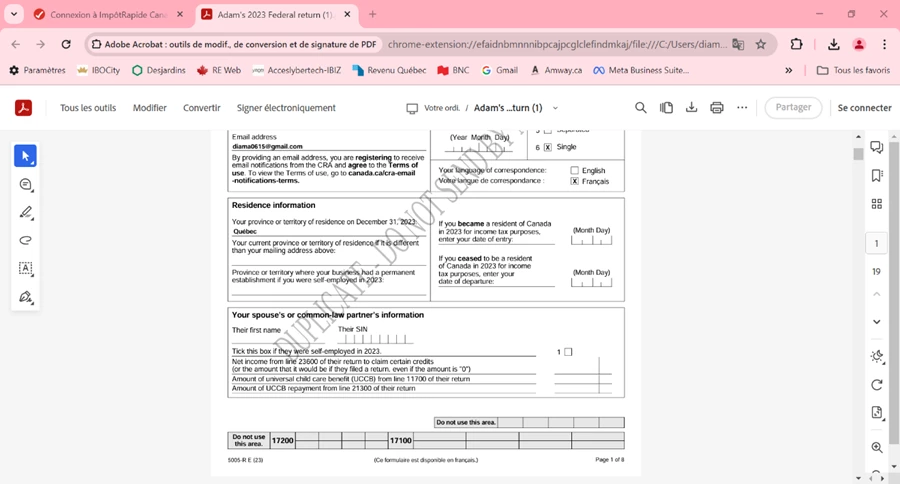The image size is (900, 484).
Task: Open Revenu Québec bookmark
Action: point(390,70)
